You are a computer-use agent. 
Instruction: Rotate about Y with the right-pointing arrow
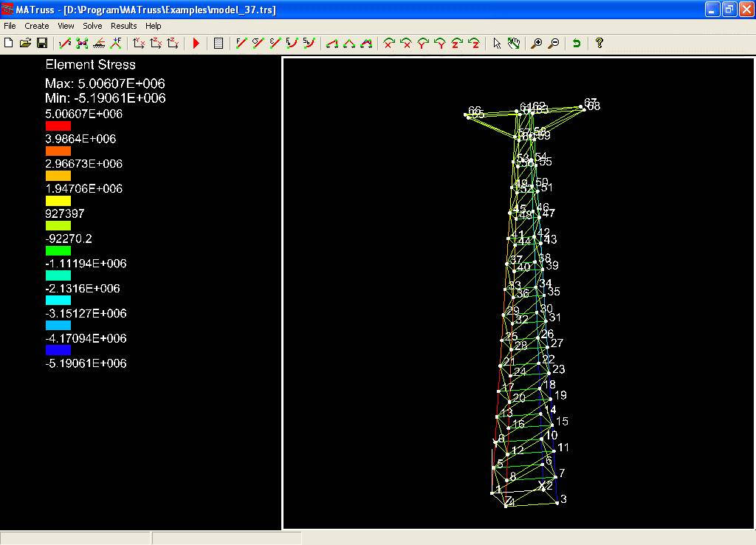point(423,44)
